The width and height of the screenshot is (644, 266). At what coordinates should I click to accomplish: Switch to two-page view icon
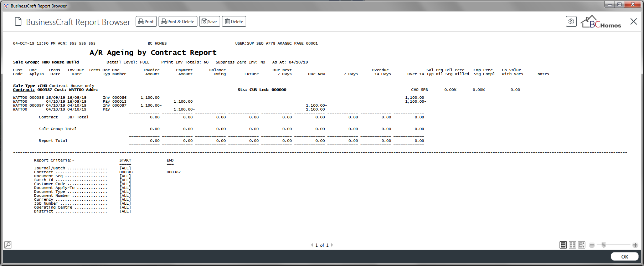click(x=572, y=245)
